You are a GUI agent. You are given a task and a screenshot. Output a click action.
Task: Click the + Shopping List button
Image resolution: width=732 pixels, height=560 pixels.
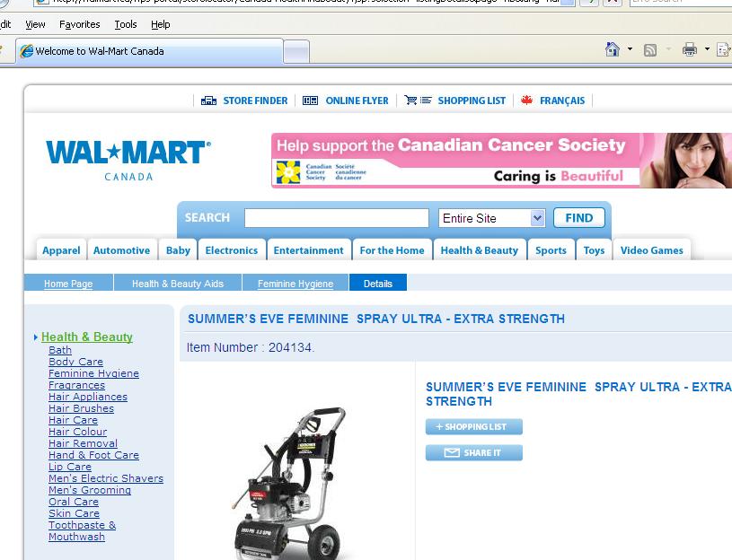[473, 427]
